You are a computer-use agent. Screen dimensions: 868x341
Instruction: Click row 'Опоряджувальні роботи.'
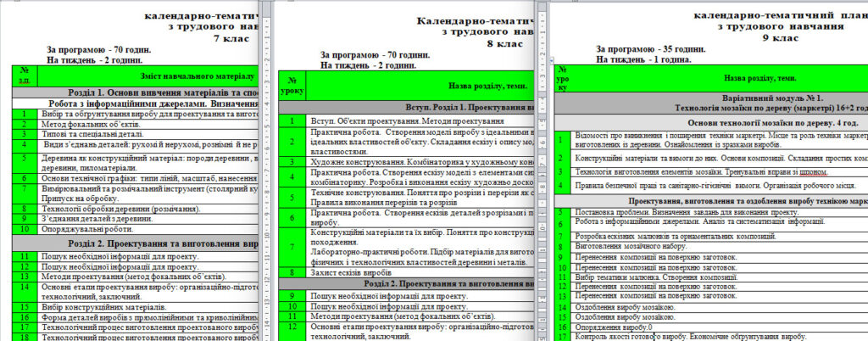(x=136, y=229)
